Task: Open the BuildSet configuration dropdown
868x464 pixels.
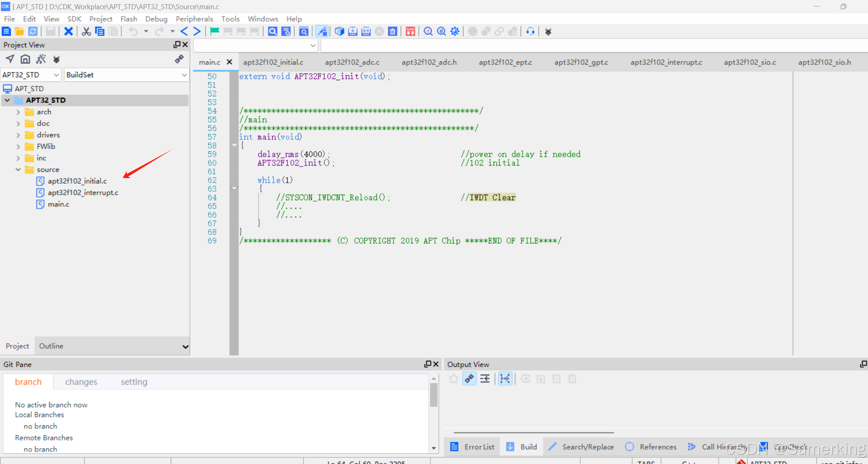Action: pos(127,75)
